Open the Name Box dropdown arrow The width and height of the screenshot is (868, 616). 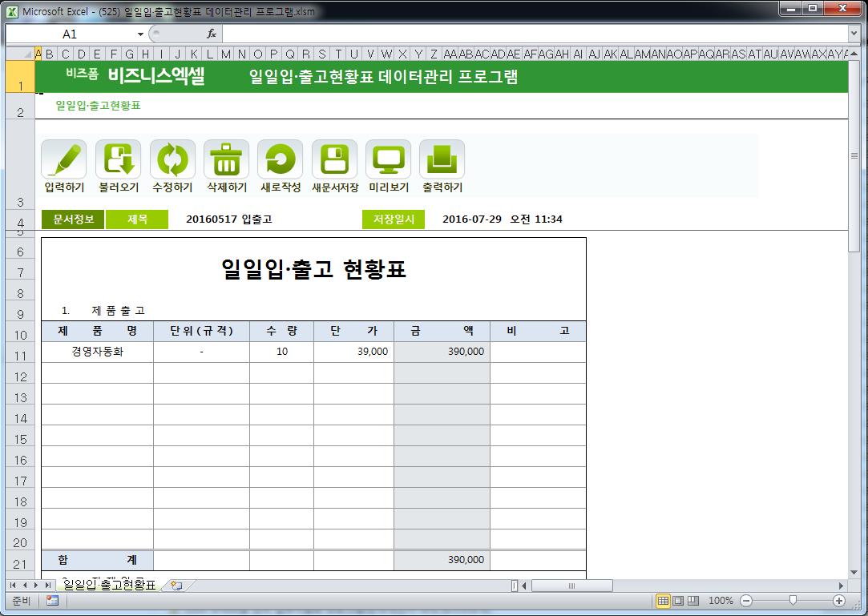tap(140, 34)
